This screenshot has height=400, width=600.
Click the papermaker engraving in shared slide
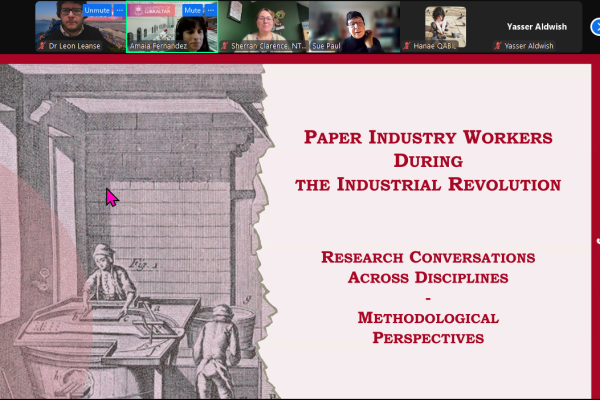coord(138,232)
